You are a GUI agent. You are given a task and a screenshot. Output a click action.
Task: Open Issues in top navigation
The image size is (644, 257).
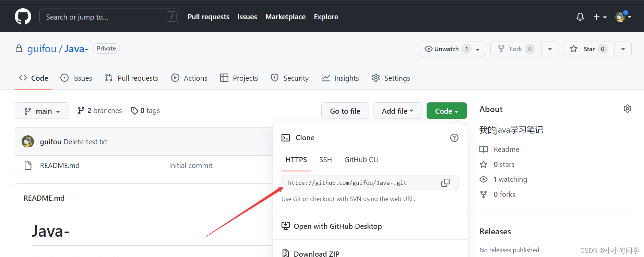click(x=247, y=17)
